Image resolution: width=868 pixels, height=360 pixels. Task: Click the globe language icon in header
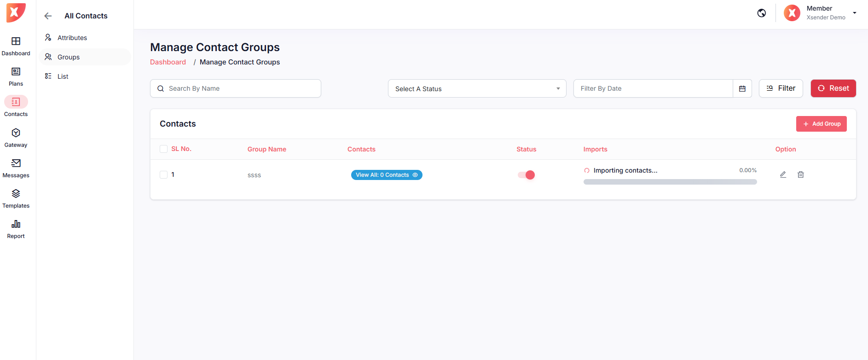coord(762,13)
